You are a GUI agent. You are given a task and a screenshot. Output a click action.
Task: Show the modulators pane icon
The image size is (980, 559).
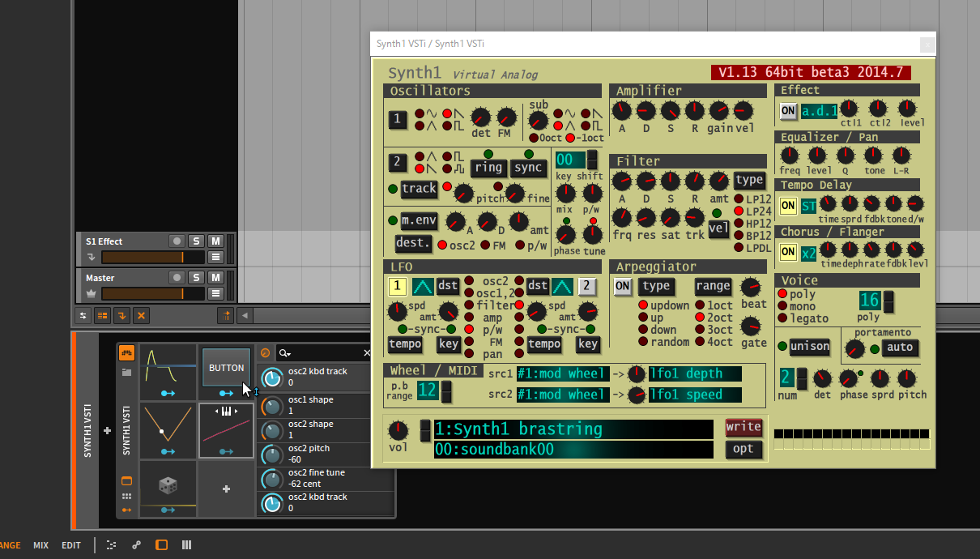coord(126,353)
